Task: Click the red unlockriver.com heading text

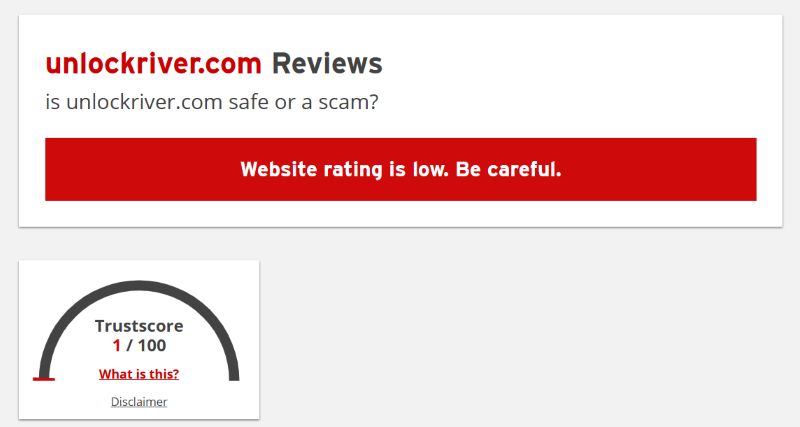Action: tap(154, 64)
